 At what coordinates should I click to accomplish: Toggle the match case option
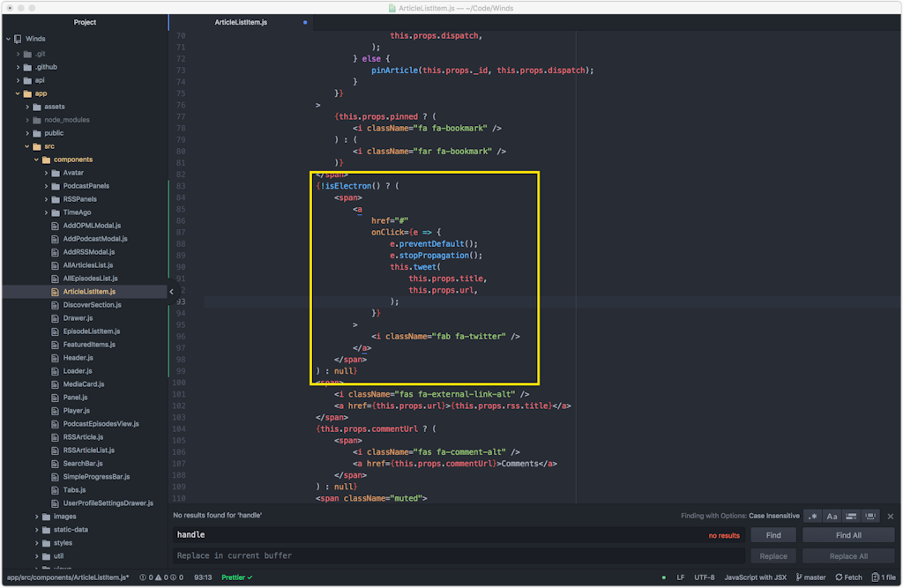pyautogui.click(x=832, y=516)
